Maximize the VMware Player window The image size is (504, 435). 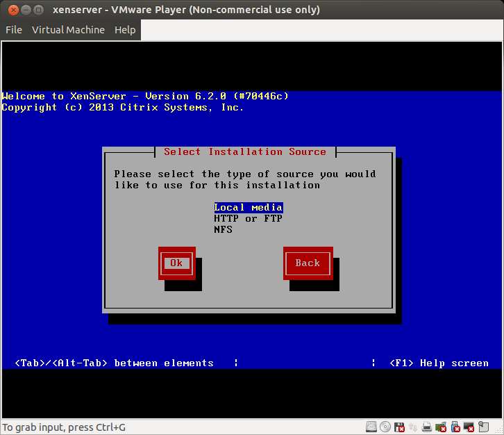[x=39, y=10]
